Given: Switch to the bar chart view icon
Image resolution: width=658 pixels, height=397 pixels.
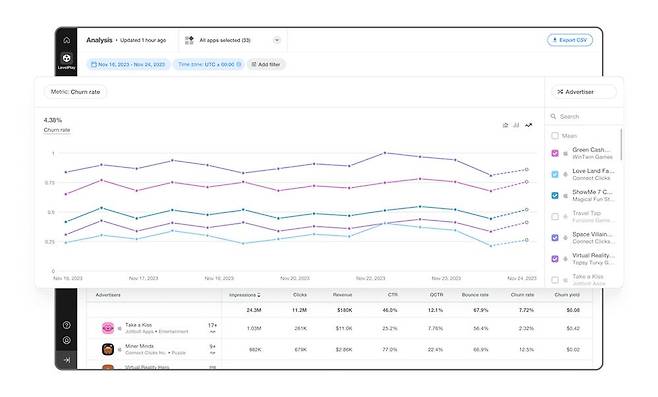Looking at the screenshot, I should point(516,125).
